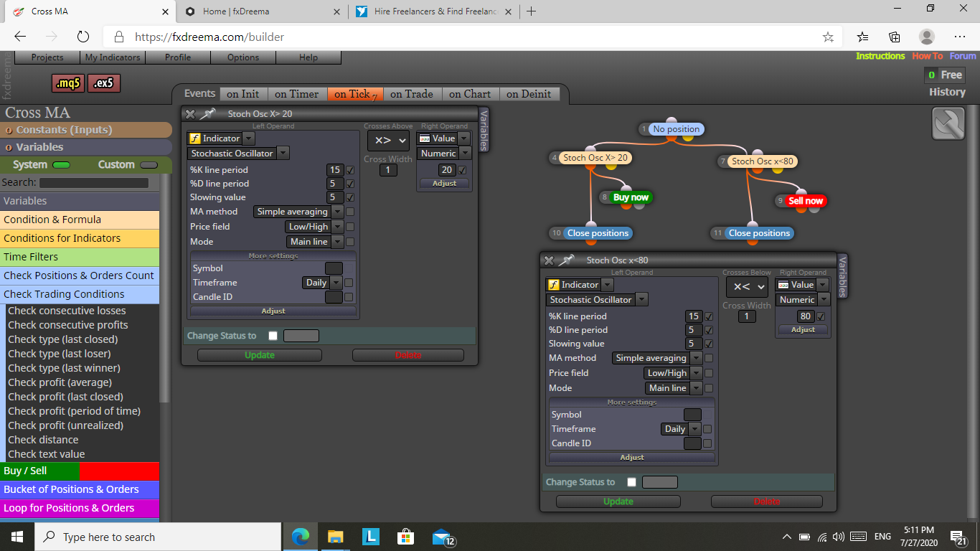980x551 pixels.
Task: Open the wrench settings tool icon
Action: [948, 123]
